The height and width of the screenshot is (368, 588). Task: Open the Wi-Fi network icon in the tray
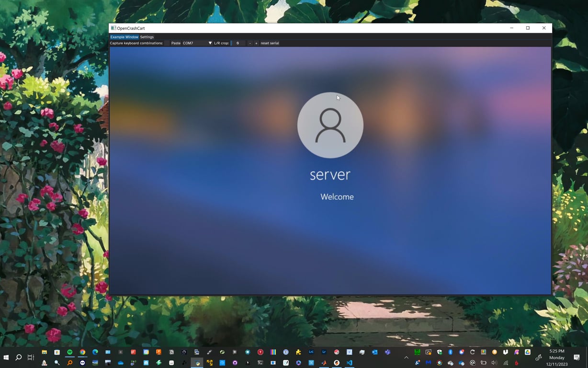[506, 363]
